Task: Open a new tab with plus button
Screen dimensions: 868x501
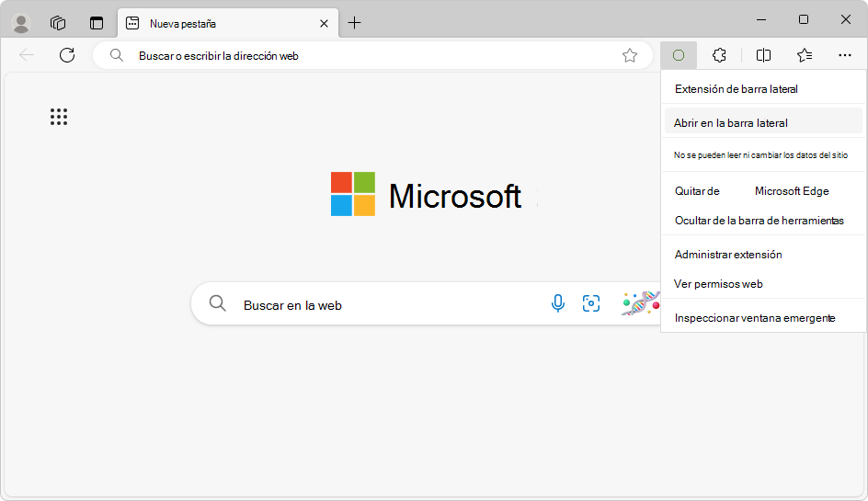Action: 354,23
